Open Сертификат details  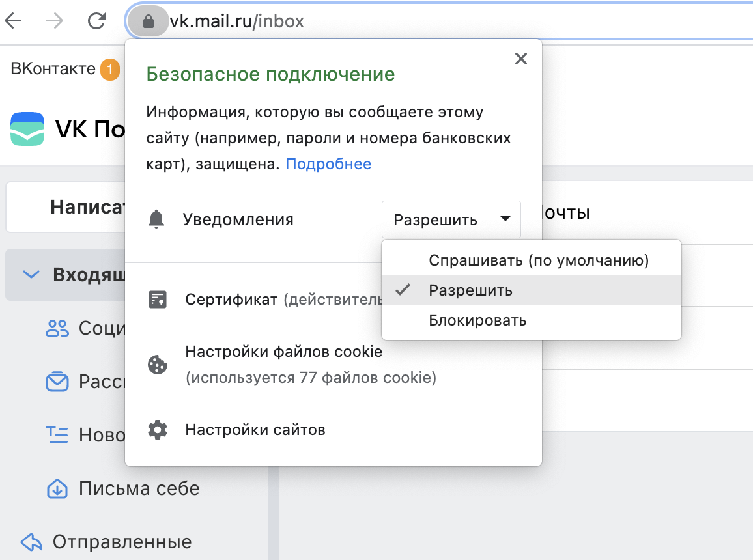(x=283, y=300)
